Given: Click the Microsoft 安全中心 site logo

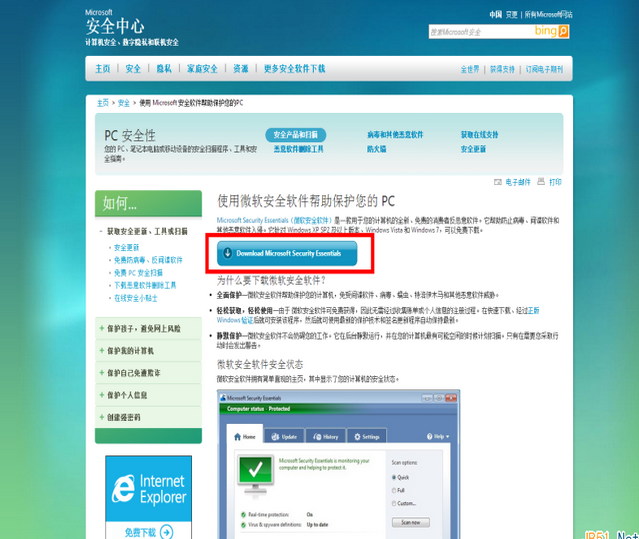Looking at the screenshot, I should (115, 22).
